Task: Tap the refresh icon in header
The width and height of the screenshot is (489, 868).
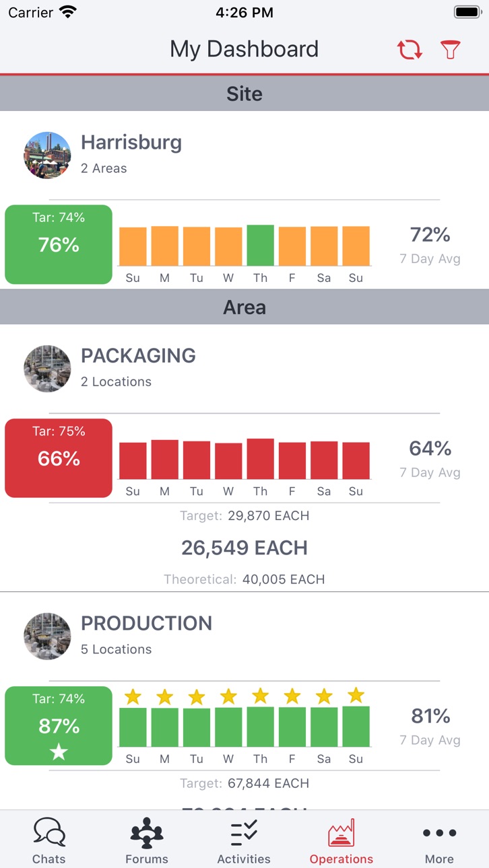Action: click(x=409, y=49)
